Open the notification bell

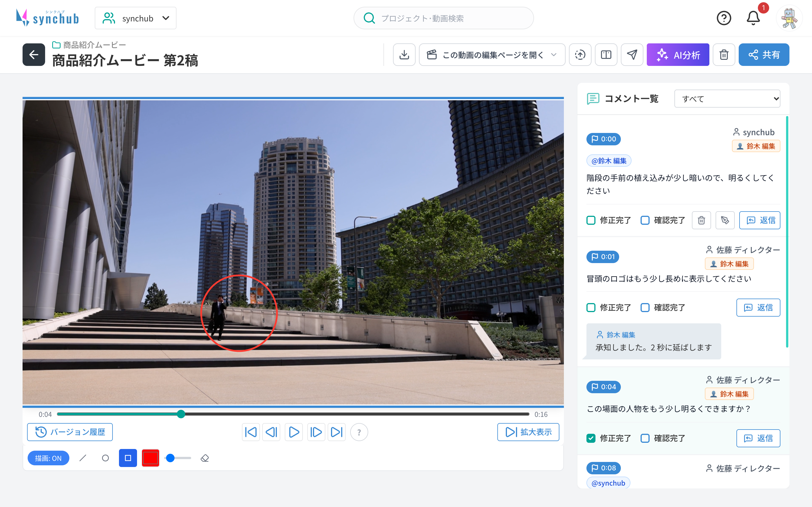(753, 18)
